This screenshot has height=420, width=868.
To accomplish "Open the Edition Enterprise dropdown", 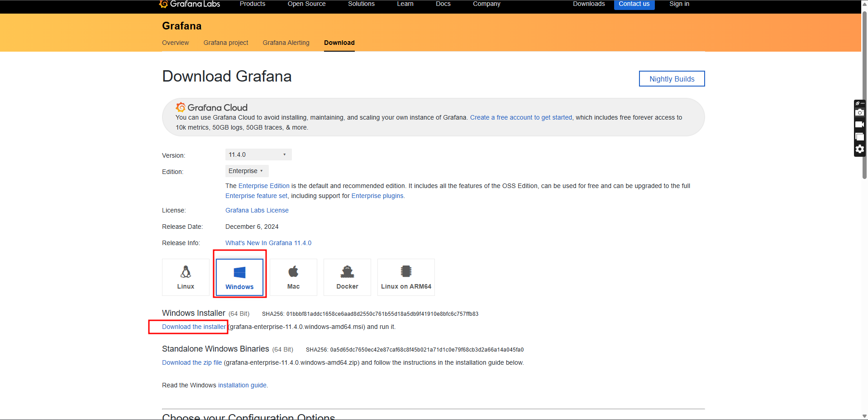I will click(247, 171).
